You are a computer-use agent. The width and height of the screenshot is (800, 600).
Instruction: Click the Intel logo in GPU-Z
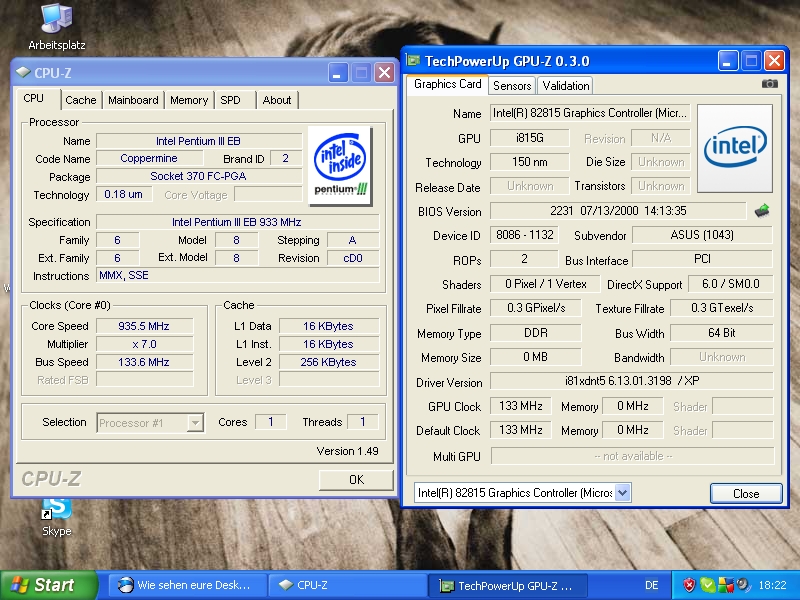tap(735, 149)
